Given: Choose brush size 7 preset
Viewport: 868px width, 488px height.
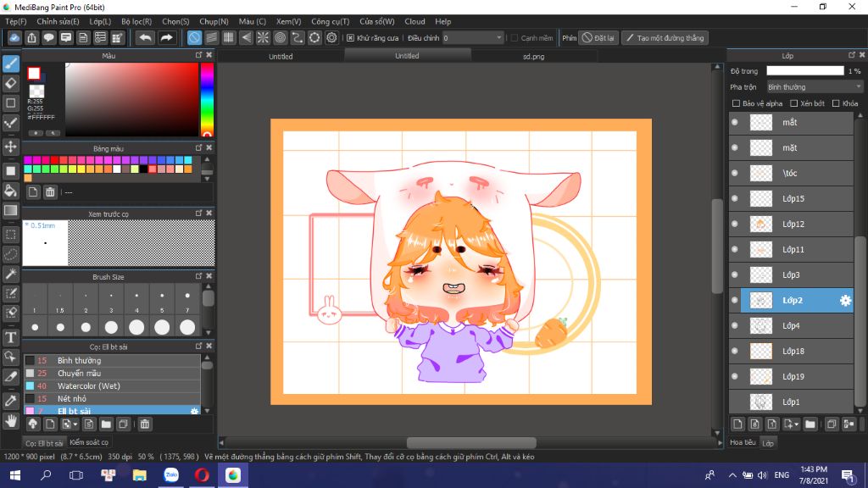Looking at the screenshot, I should point(187,301).
